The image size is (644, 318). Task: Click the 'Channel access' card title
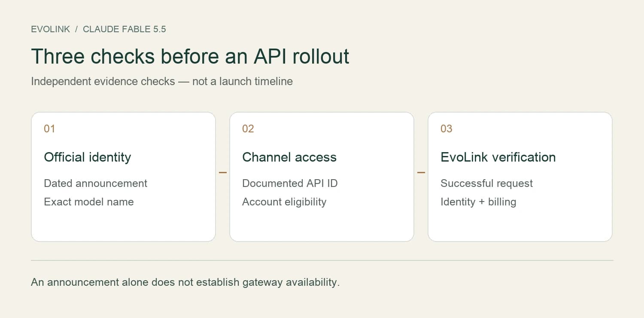pyautogui.click(x=289, y=157)
